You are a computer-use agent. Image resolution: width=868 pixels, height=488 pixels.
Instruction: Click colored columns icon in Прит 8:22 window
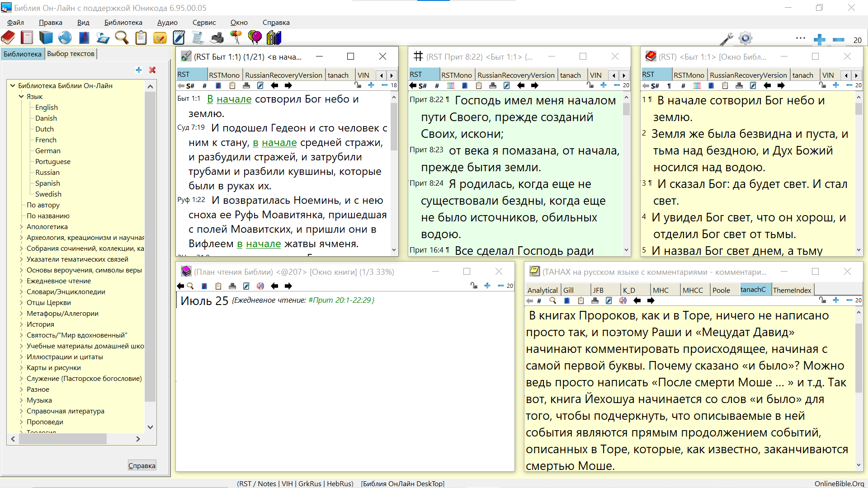click(451, 85)
